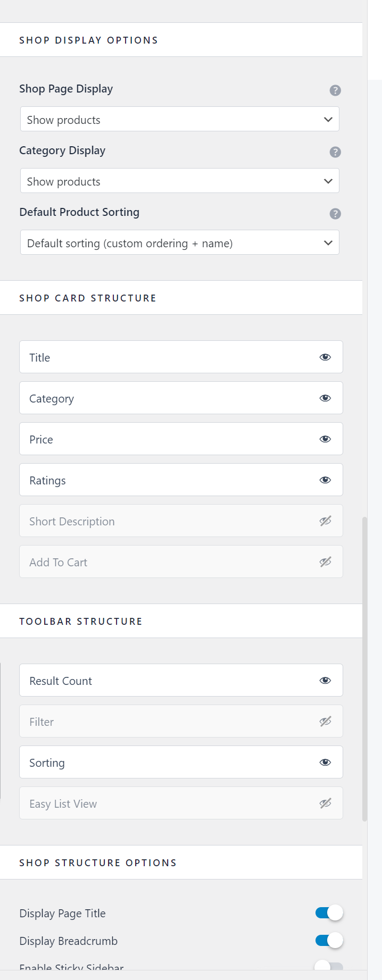
Task: Toggle visibility of Category element
Action: [x=325, y=398]
